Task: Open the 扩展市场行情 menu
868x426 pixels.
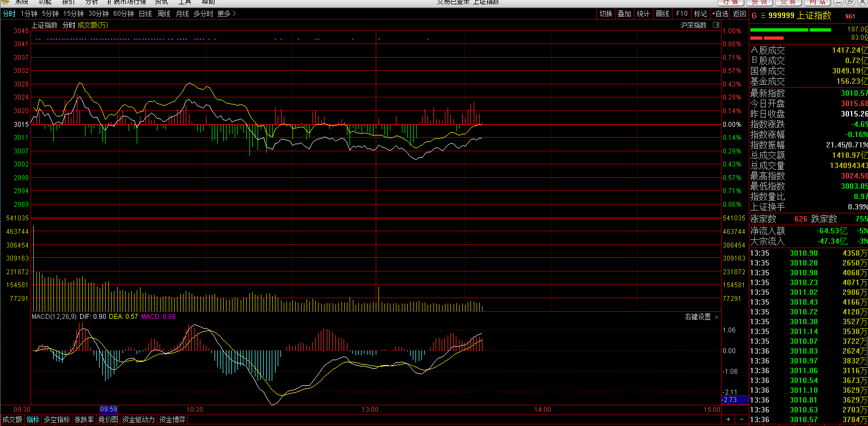Action: (x=126, y=2)
